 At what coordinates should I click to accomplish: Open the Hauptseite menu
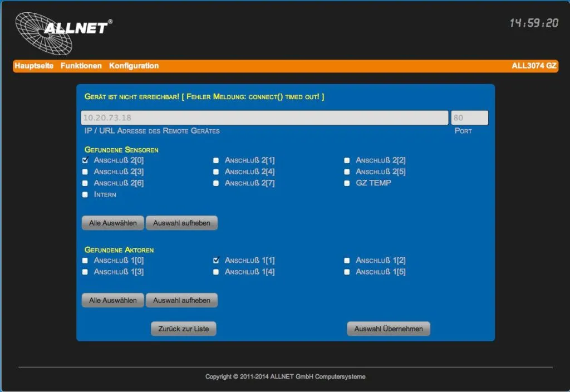tap(33, 66)
